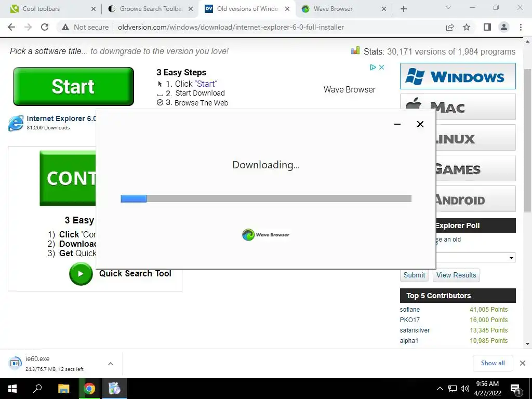
Task: Click the Internet Explorer logo icon
Action: [16, 123]
